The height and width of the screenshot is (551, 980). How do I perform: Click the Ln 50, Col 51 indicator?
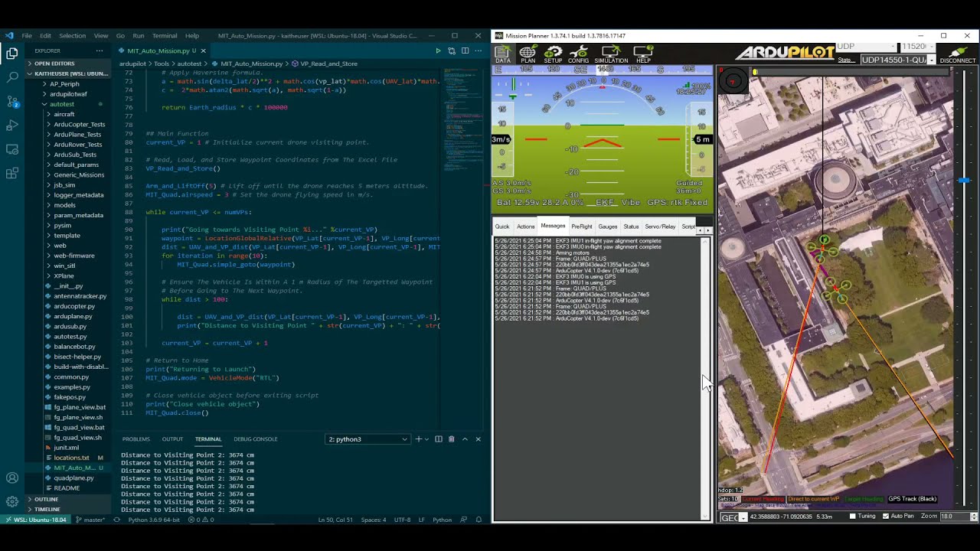pos(335,520)
